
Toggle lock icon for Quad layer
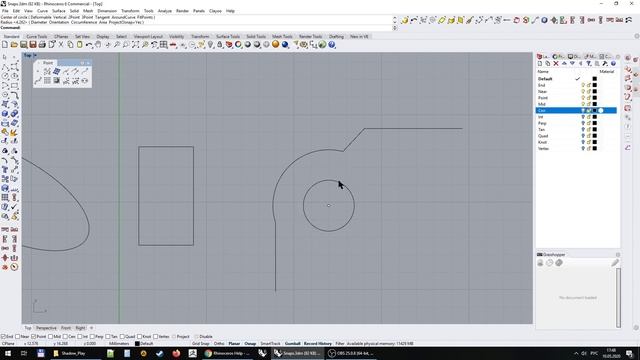(589, 136)
